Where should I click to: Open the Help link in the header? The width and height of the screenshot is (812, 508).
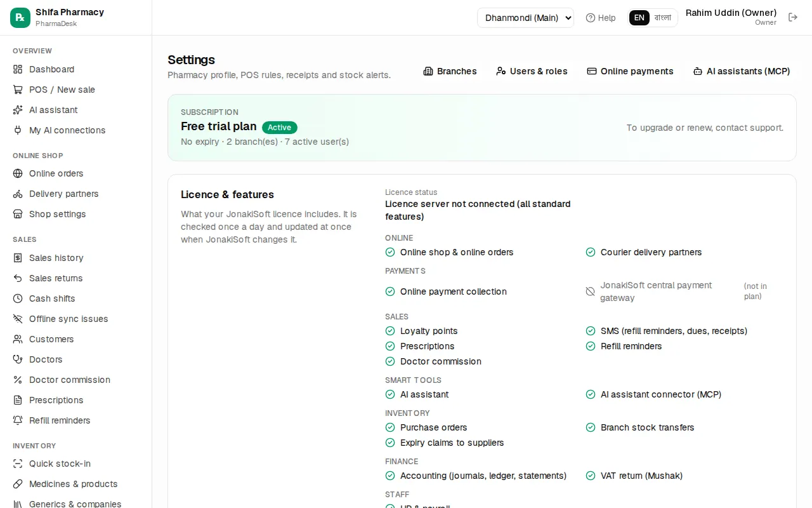601,18
